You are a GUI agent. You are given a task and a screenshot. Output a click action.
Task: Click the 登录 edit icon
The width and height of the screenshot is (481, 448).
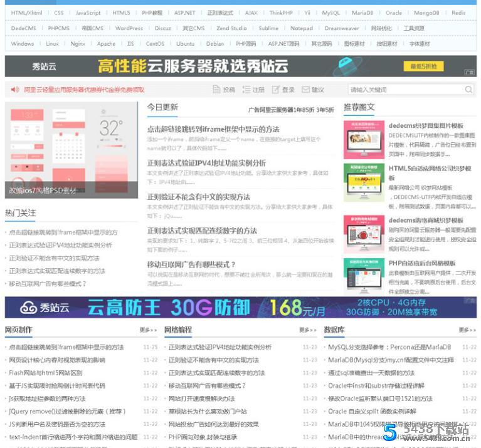pyautogui.click(x=275, y=90)
